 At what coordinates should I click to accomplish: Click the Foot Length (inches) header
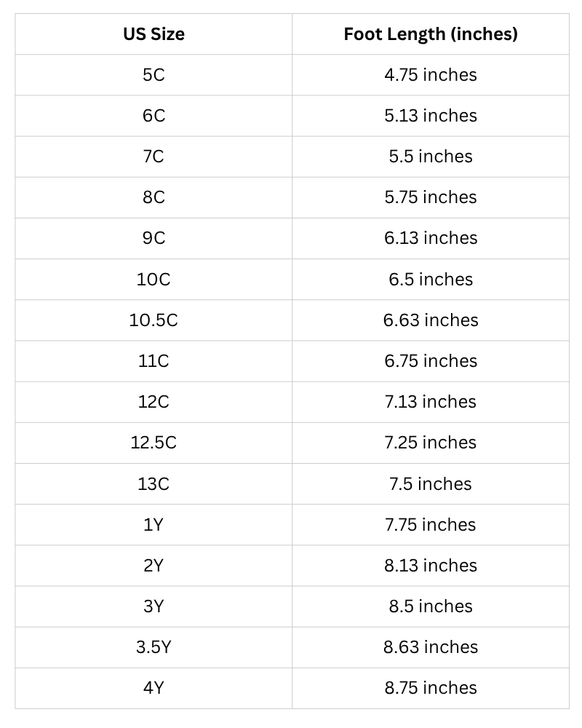point(431,33)
